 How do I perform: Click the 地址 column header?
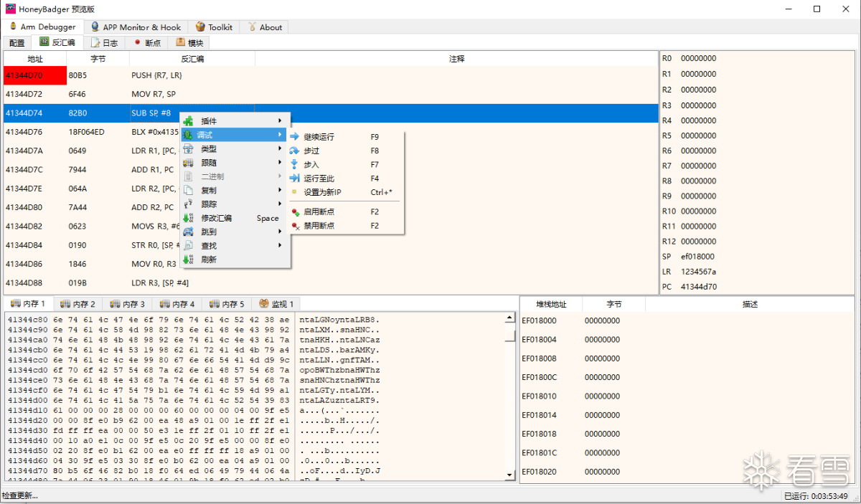35,59
